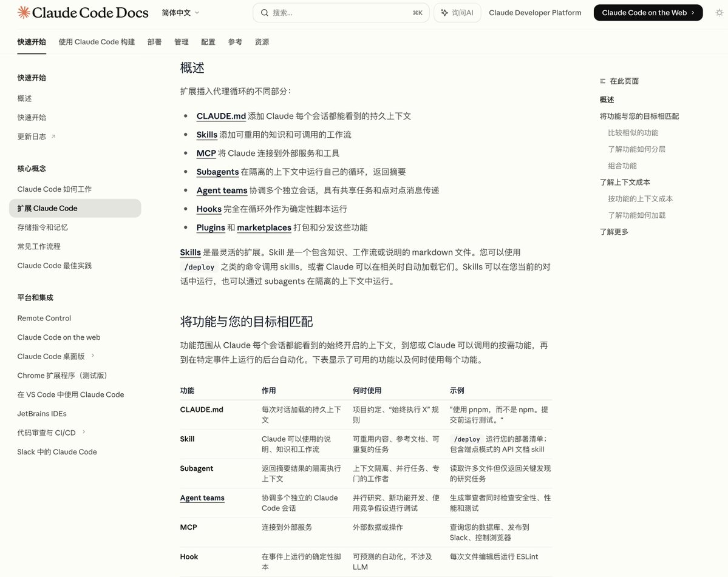Click the 询问AI button

click(x=457, y=13)
